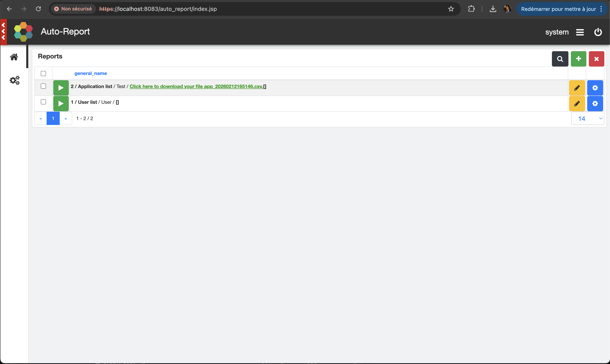Add a new report with plus button
This screenshot has height=364, width=610.
pyautogui.click(x=578, y=59)
